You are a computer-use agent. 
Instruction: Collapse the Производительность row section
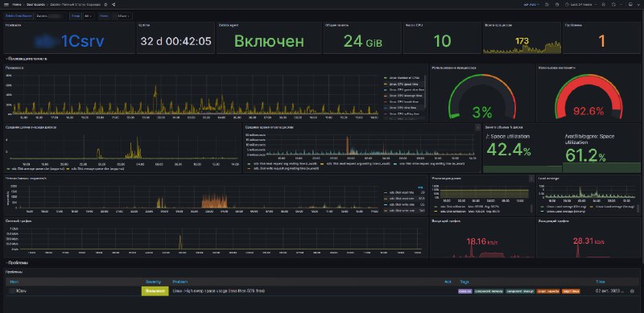(x=27, y=59)
